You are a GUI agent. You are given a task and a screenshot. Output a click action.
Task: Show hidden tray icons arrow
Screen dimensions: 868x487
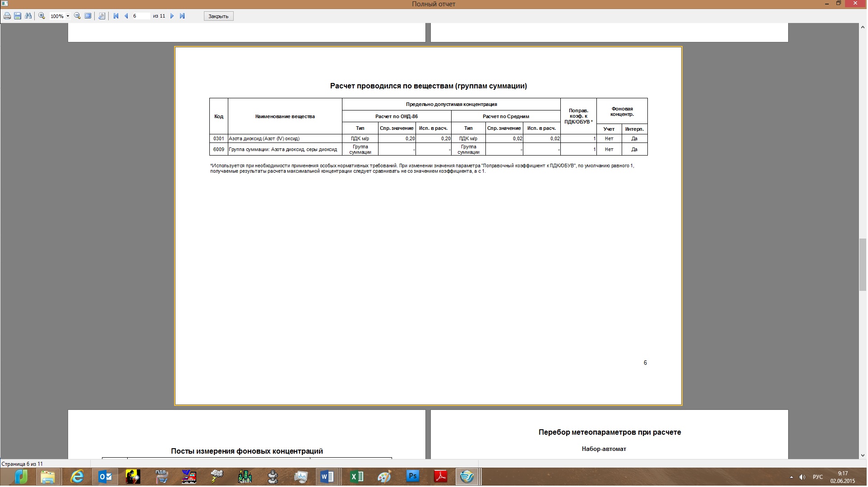click(791, 477)
